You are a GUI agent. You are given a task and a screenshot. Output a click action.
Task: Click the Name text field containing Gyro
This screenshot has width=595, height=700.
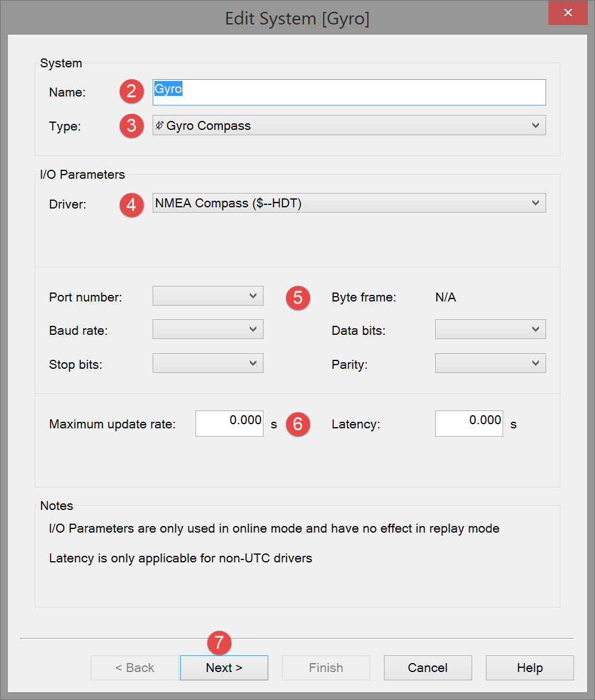pyautogui.click(x=349, y=92)
